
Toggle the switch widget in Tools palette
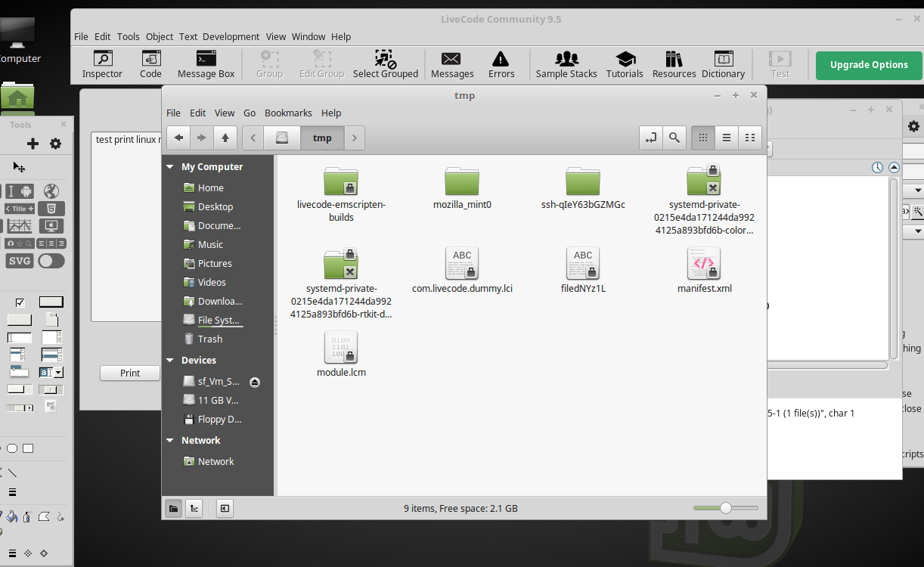tap(51, 261)
